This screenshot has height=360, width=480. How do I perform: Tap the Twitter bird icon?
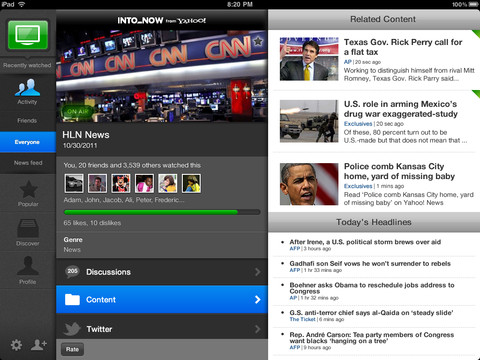coord(73,329)
